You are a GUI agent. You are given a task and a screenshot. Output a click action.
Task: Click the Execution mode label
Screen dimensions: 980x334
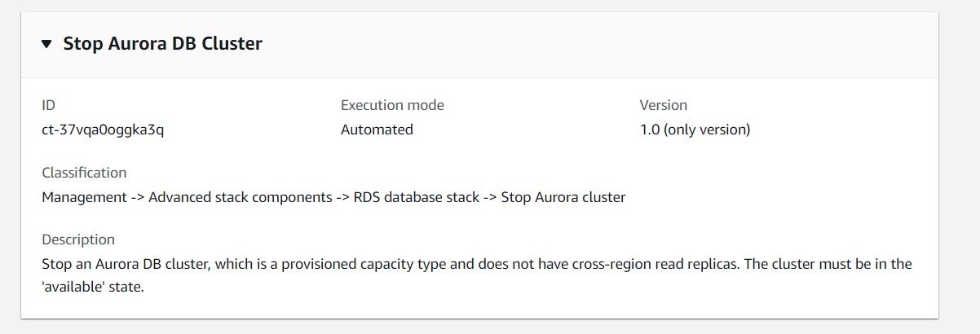[x=392, y=105]
